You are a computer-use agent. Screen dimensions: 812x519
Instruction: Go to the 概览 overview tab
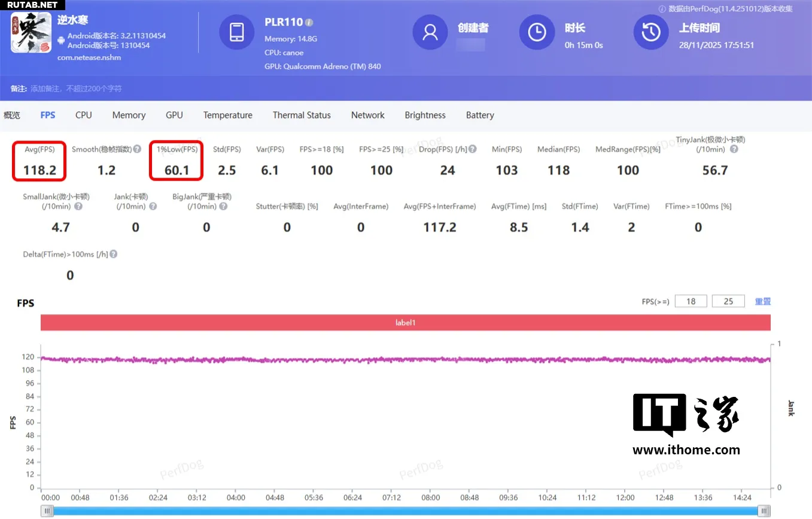pos(12,115)
